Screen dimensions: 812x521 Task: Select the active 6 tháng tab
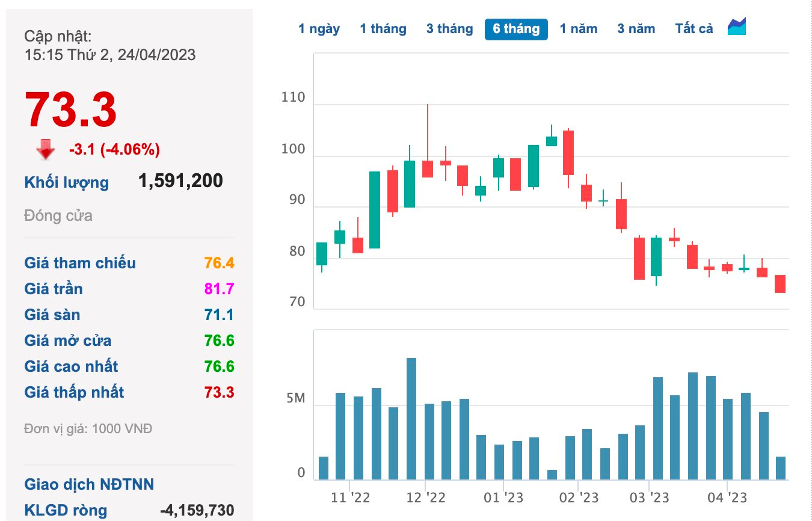516,29
